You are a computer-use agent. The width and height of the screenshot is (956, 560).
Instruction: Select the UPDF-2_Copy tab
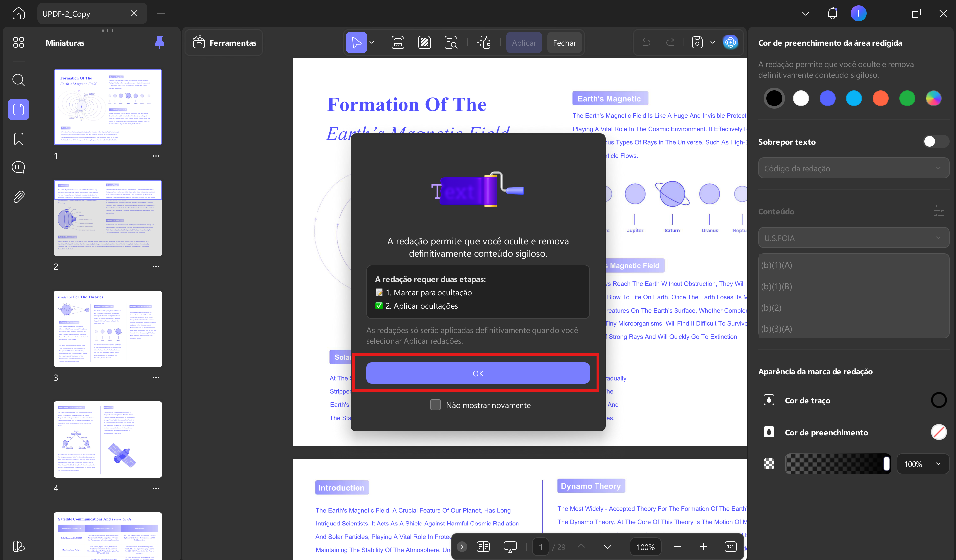point(92,13)
